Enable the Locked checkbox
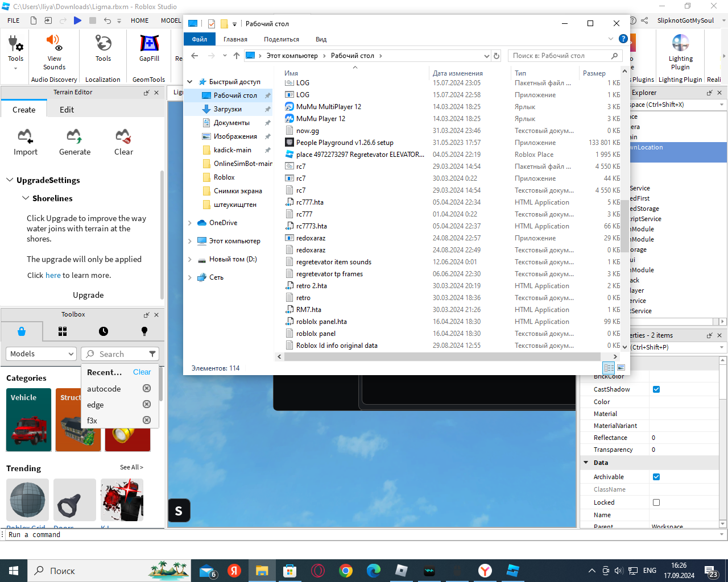This screenshot has height=582, width=728. point(656,502)
